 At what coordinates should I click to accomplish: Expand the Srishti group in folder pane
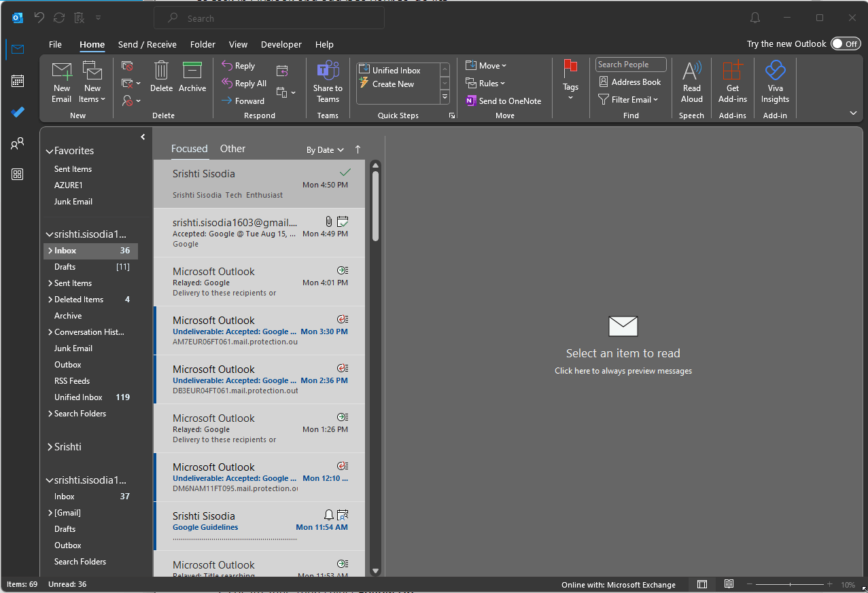(x=49, y=447)
